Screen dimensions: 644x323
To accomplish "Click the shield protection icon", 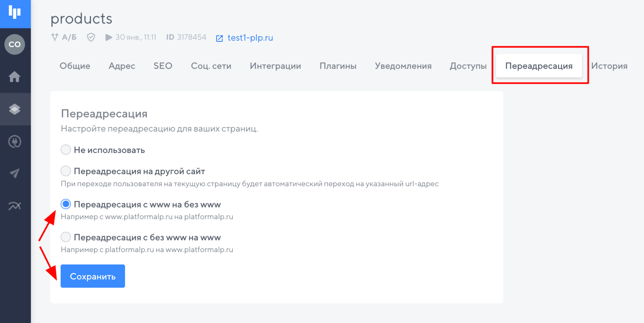I will [x=91, y=37].
